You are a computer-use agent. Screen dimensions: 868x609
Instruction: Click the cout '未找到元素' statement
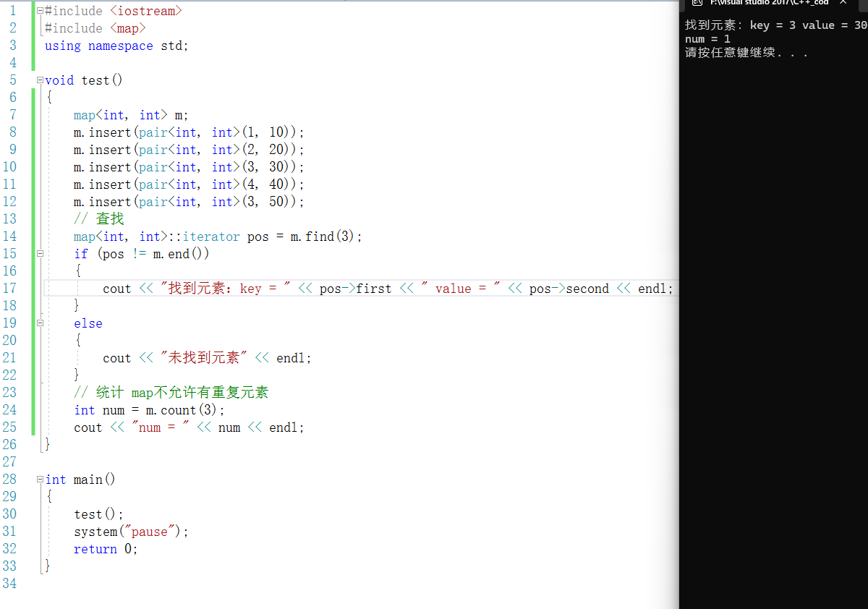click(207, 358)
